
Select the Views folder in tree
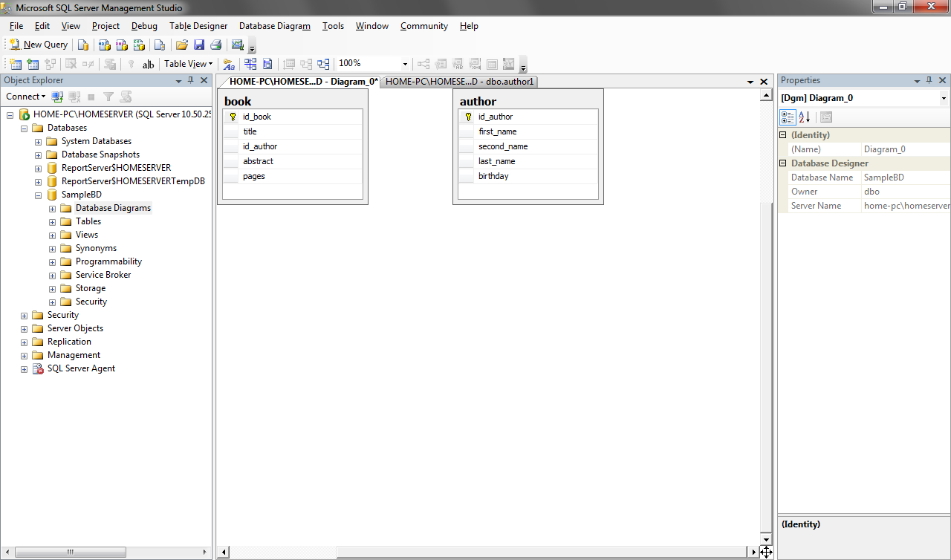coord(87,235)
